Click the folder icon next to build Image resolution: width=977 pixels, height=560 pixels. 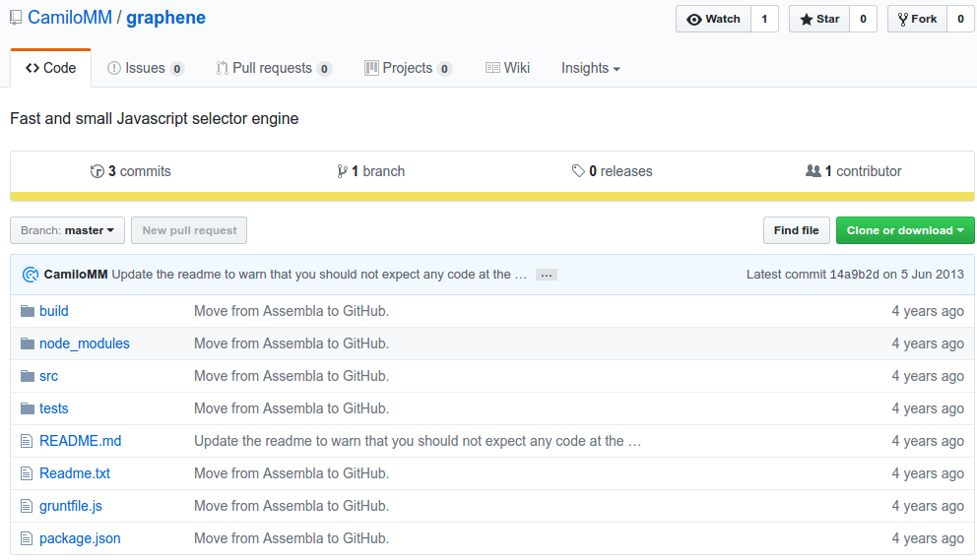(x=28, y=311)
